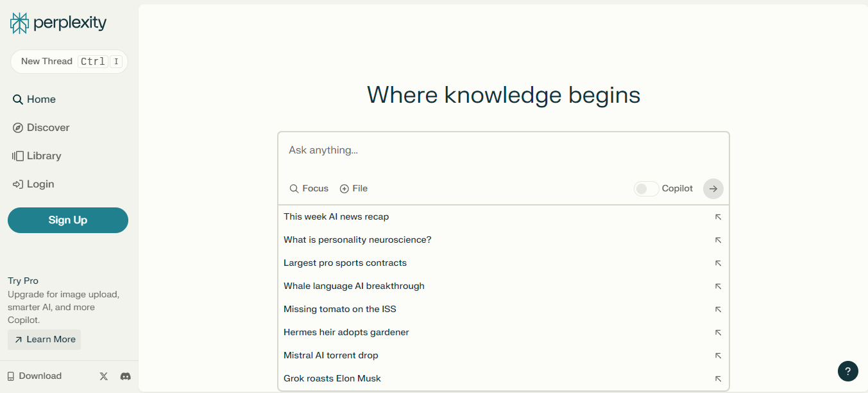Enable the Copilot toggle switch
The image size is (868, 393).
coord(646,189)
